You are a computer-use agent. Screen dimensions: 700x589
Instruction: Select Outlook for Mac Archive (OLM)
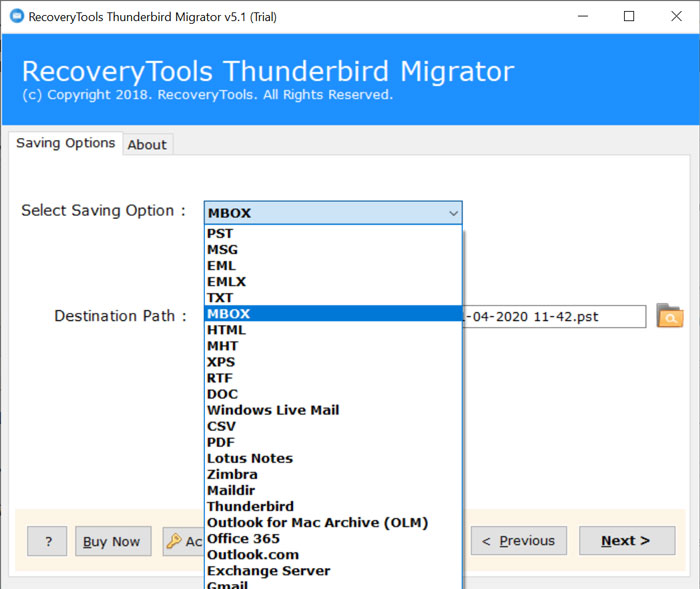tap(333, 523)
